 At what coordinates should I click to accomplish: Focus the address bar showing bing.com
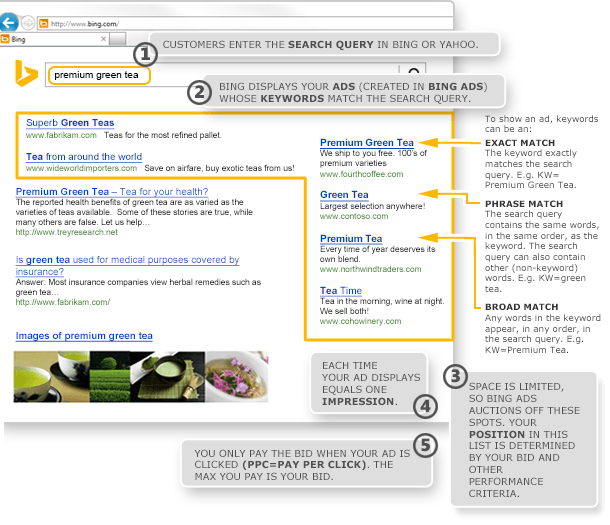(245, 24)
